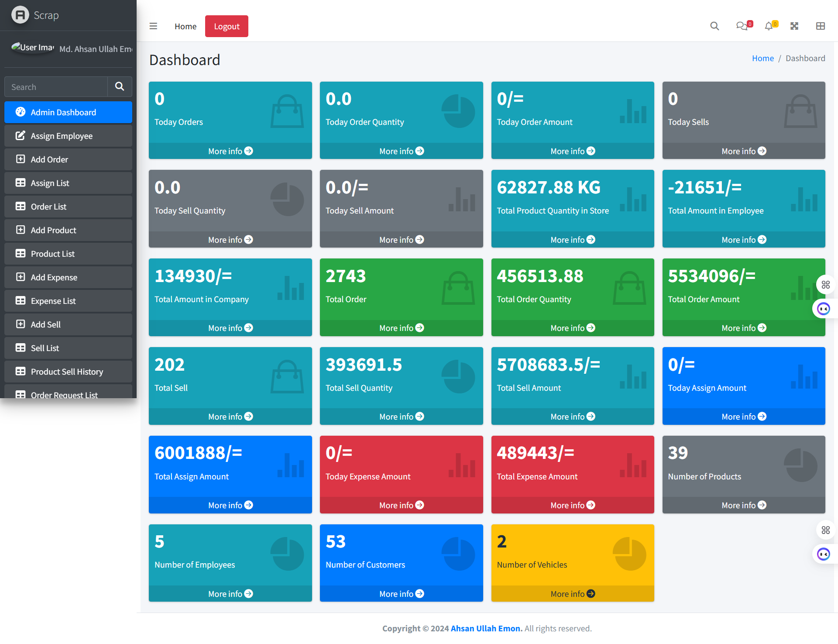This screenshot has height=644, width=838.
Task: Click the Scrap brand logo
Action: click(x=20, y=15)
